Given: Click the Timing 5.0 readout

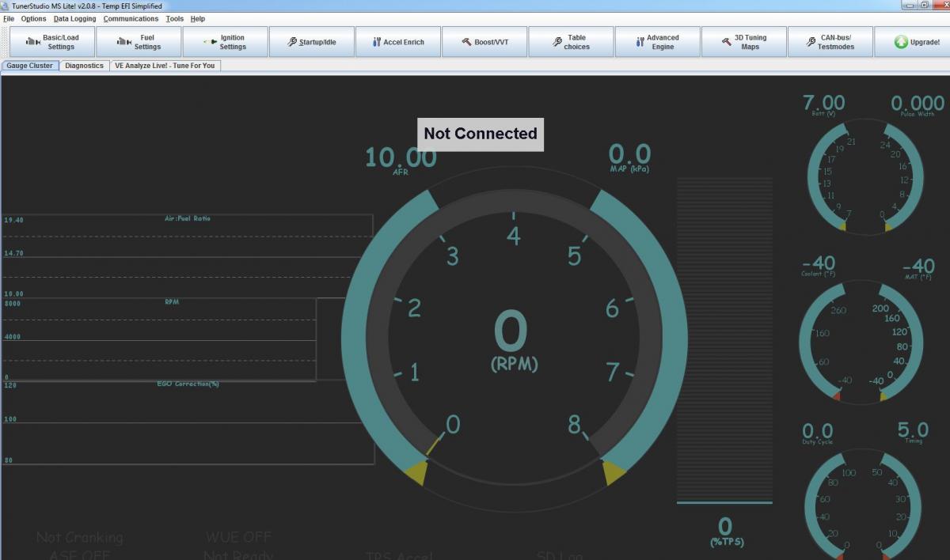Looking at the screenshot, I should (912, 431).
